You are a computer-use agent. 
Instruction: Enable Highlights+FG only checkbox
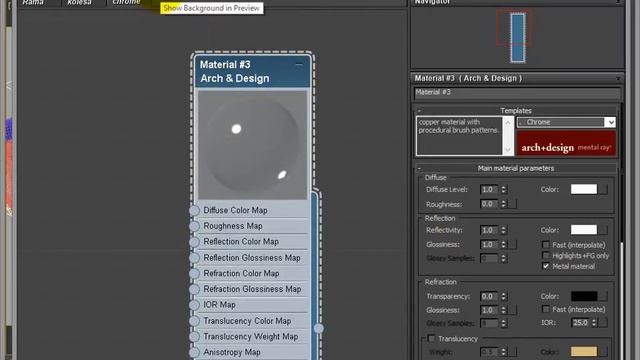coord(546,256)
